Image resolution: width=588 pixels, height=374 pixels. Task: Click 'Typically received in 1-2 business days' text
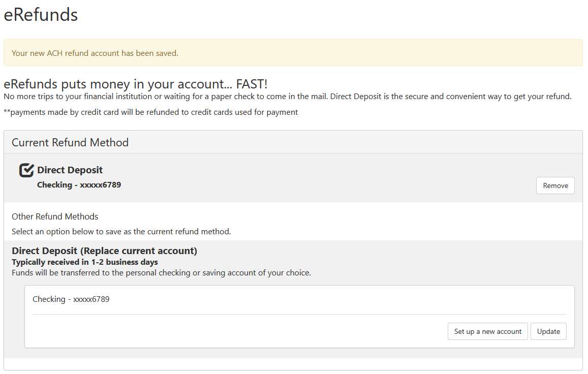tap(85, 262)
